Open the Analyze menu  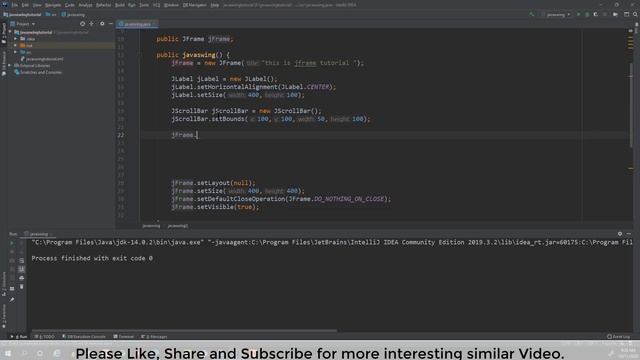click(85, 5)
